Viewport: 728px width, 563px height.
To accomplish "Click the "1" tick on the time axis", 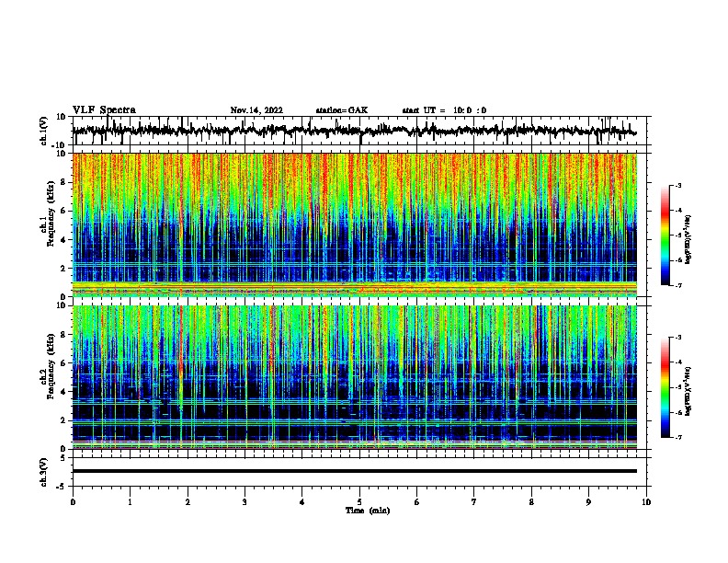I will click(x=130, y=502).
